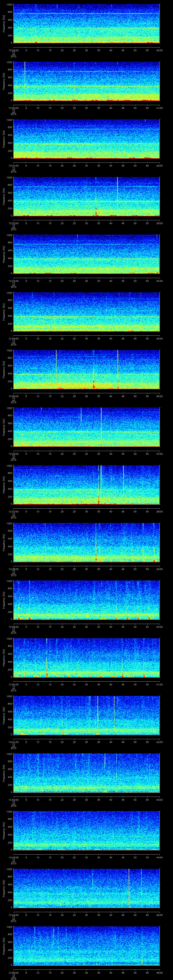Screen dimensions: 173x980
Task: Click the 13:29:00 start time label
Action: click(x=13, y=50)
